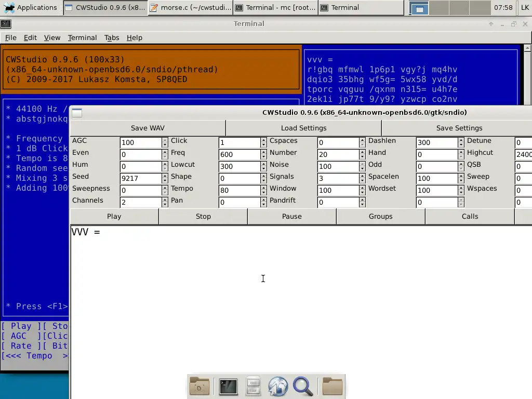Launch web browser globe icon in dock
This screenshot has width=532, height=399.
278,387
